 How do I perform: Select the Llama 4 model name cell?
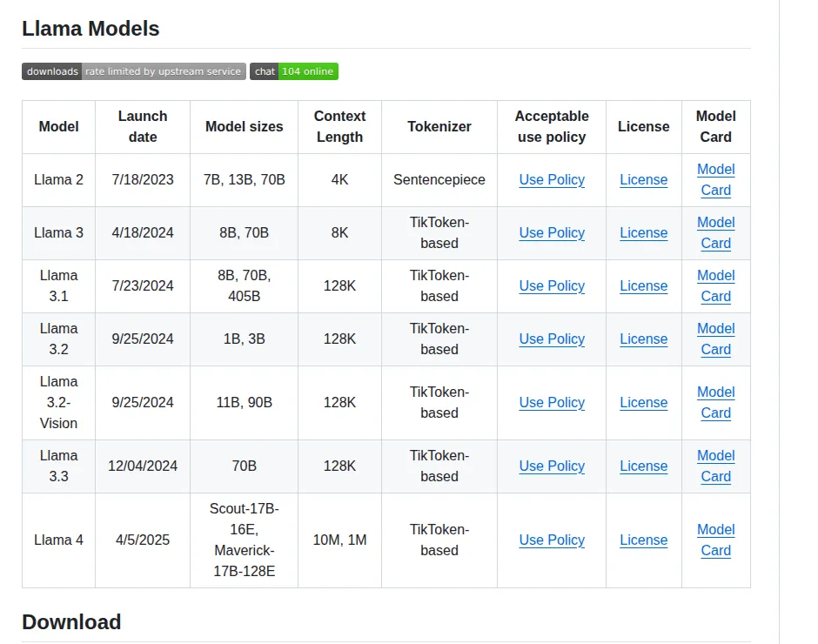pos(58,540)
